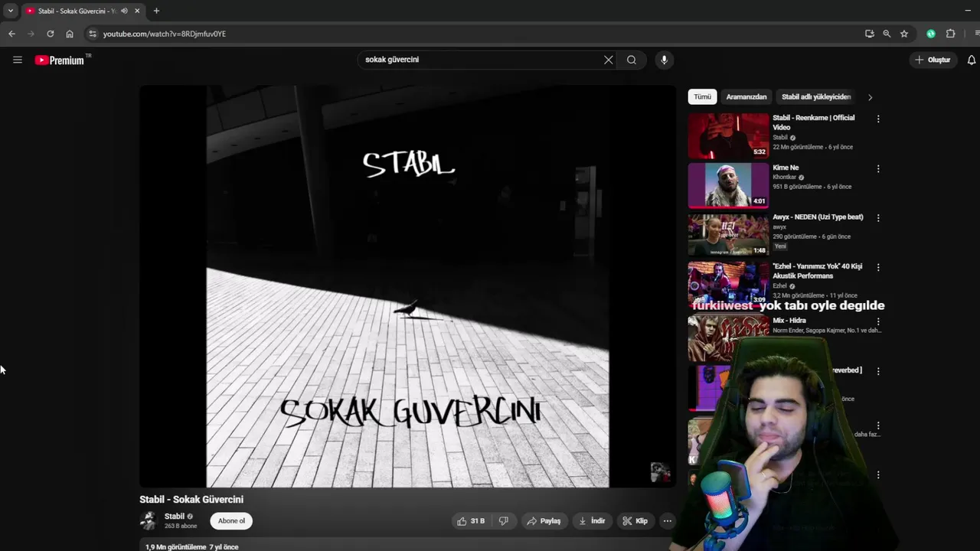Open the Ezhel - Yarınımız Yok title link

click(x=817, y=271)
